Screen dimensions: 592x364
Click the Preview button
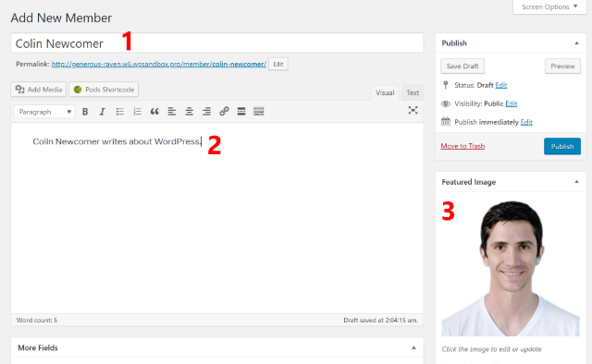coord(562,66)
